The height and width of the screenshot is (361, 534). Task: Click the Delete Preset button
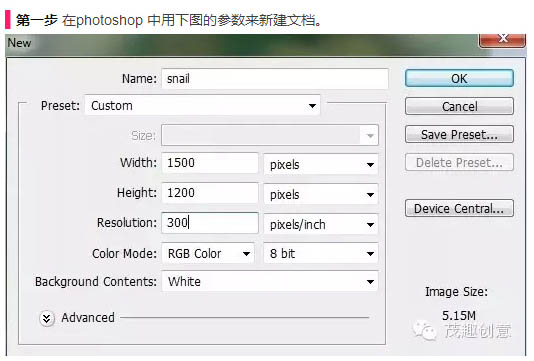pos(459,162)
